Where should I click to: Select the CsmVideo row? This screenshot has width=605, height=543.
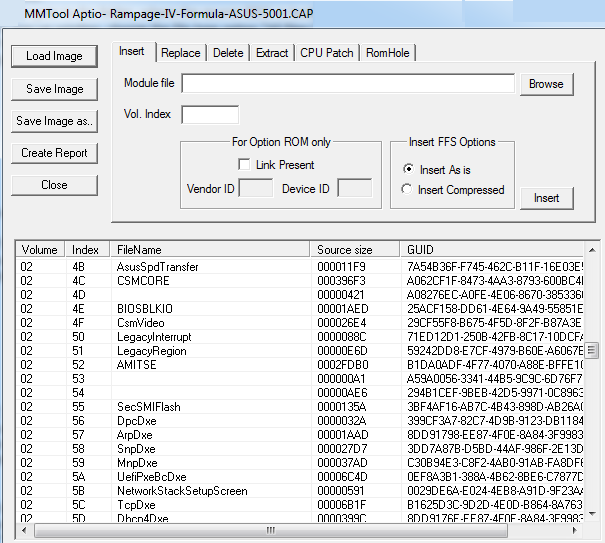coord(300,323)
